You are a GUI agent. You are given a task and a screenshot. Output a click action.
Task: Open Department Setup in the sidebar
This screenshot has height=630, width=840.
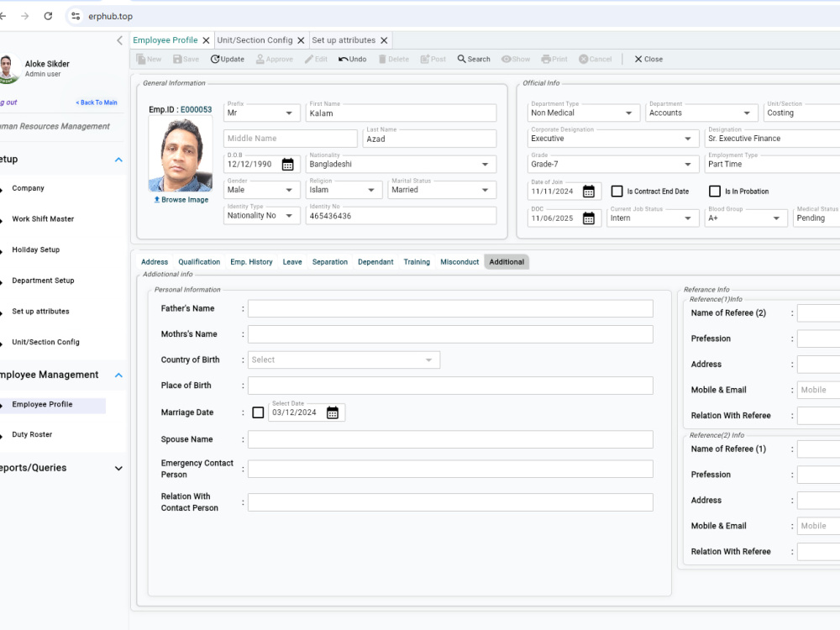(44, 281)
